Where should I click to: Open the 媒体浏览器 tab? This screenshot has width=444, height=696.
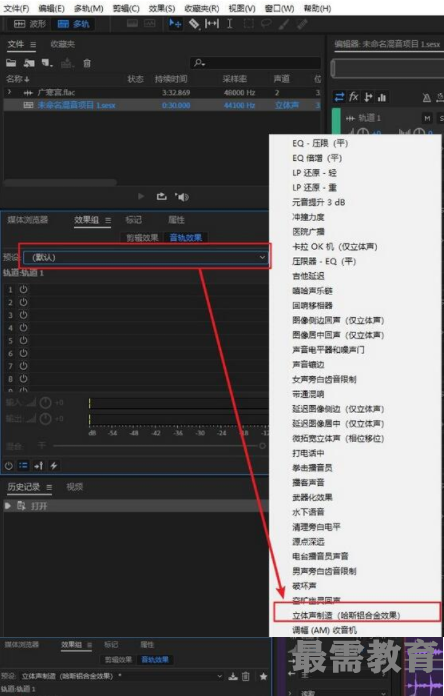[x=28, y=220]
